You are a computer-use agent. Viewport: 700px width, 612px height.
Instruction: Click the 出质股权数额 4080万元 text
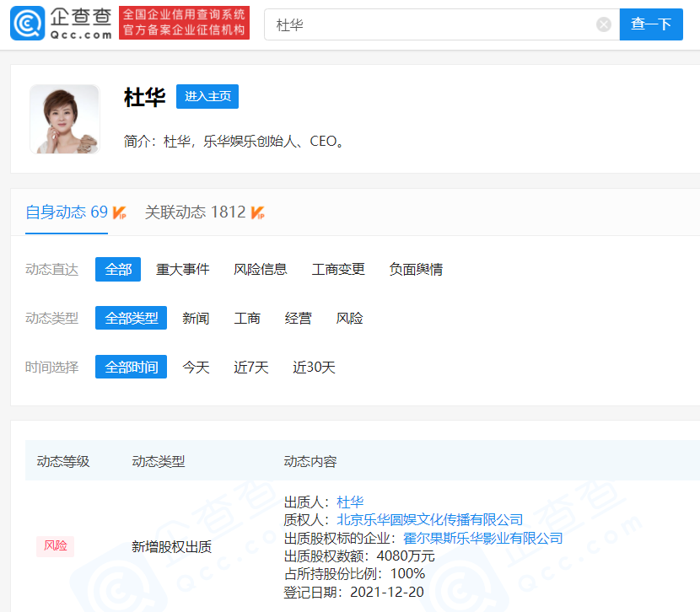(x=359, y=556)
